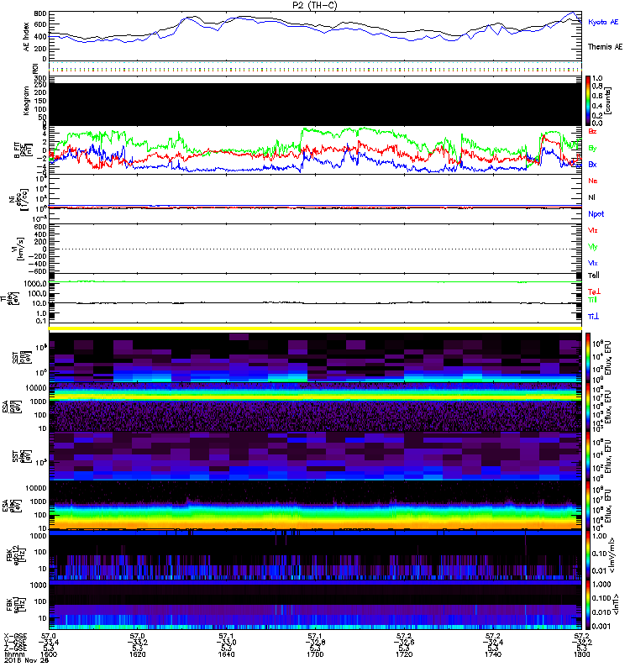Click the 800 tick on AE Index axis
630x672 pixels.
point(40,14)
